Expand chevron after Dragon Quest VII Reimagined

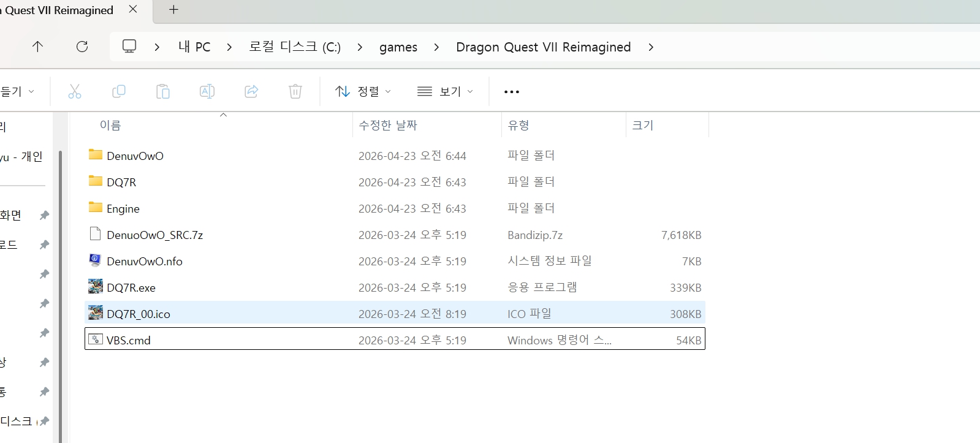[x=651, y=47]
